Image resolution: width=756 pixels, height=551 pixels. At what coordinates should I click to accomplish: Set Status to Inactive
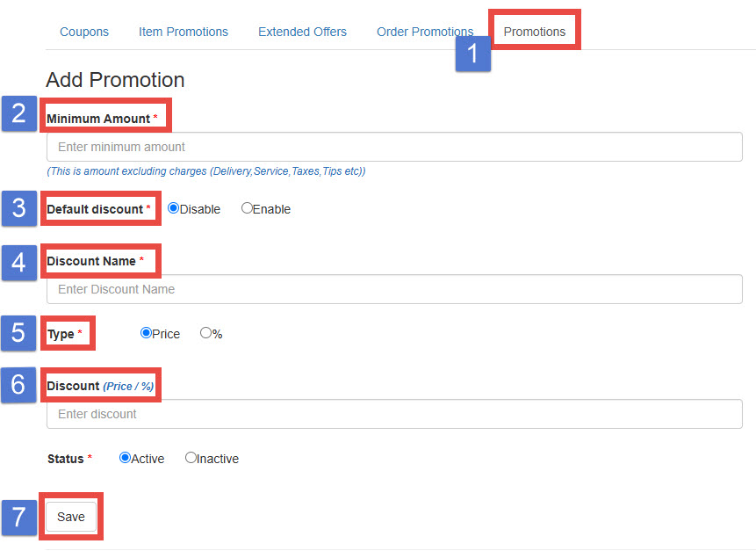191,458
